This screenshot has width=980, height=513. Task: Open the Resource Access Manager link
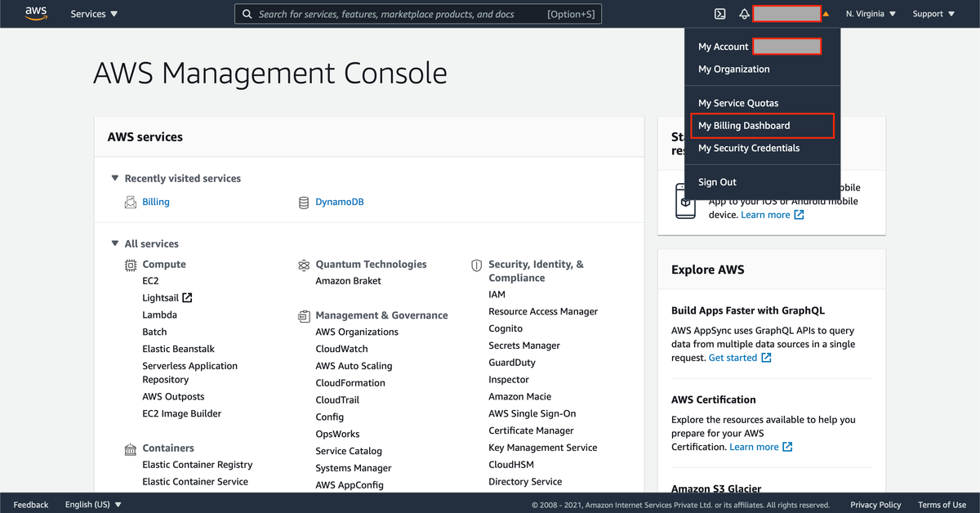tap(543, 311)
